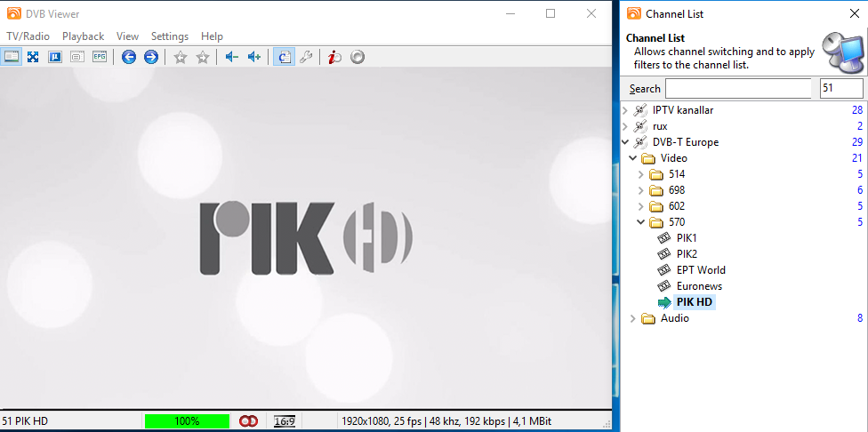Decrease volume with speaker minus icon
868x432 pixels.
coord(232,56)
